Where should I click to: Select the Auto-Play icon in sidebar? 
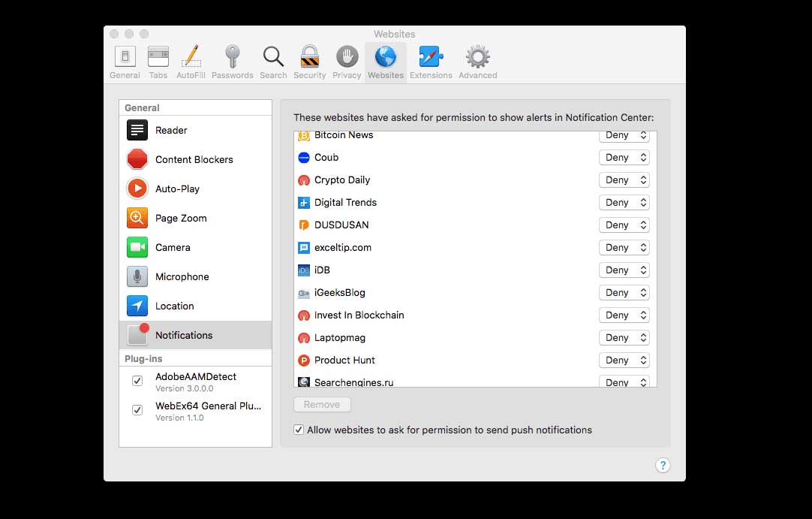coord(137,189)
